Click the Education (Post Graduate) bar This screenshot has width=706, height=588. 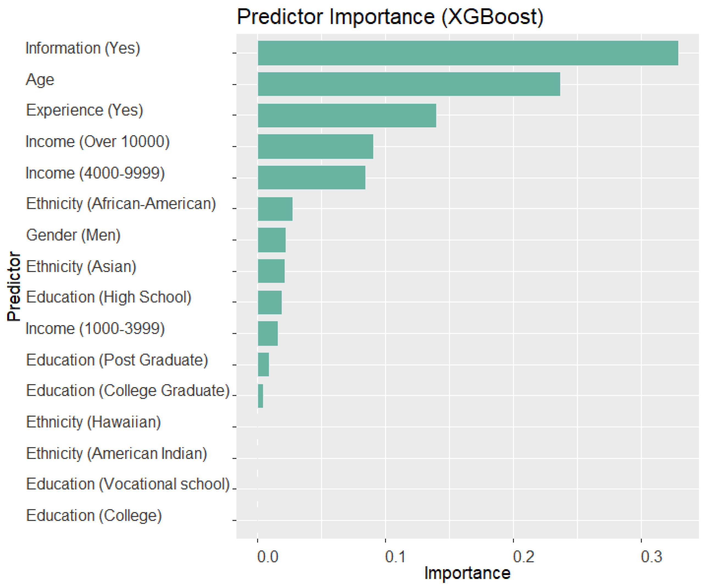pyautogui.click(x=263, y=365)
